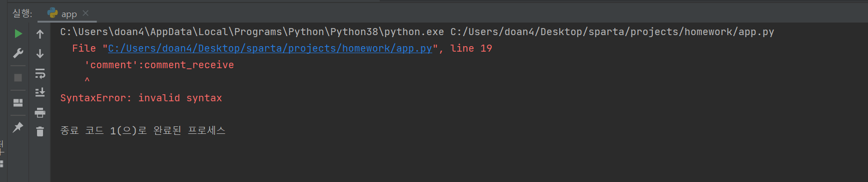Click the SyntaxError: invalid syntax message
The width and height of the screenshot is (868, 182).
[141, 98]
